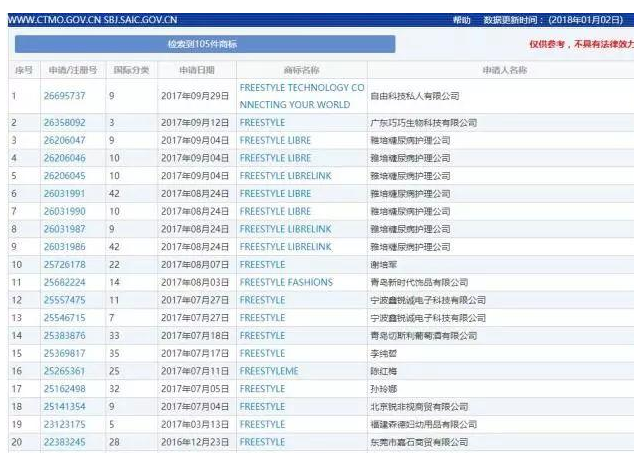Click the 申请人名称 column header
The image size is (634, 455).
[503, 70]
